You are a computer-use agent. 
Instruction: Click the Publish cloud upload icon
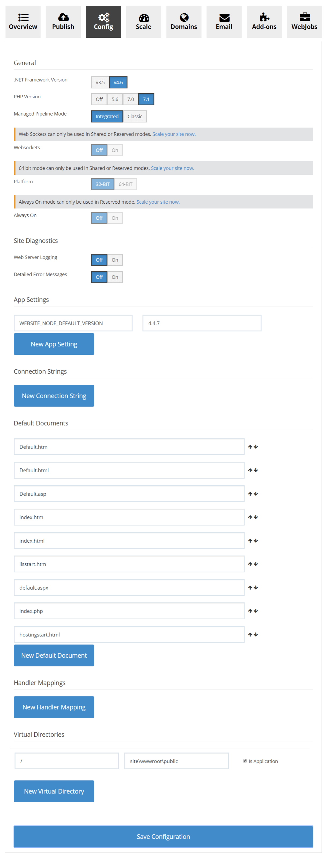pyautogui.click(x=63, y=17)
